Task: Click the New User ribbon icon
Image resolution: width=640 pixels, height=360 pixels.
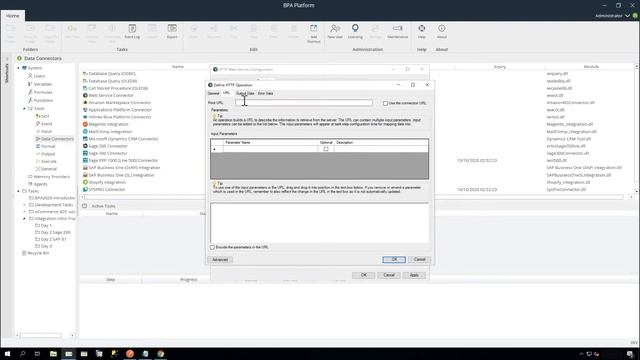Action: 335,31
